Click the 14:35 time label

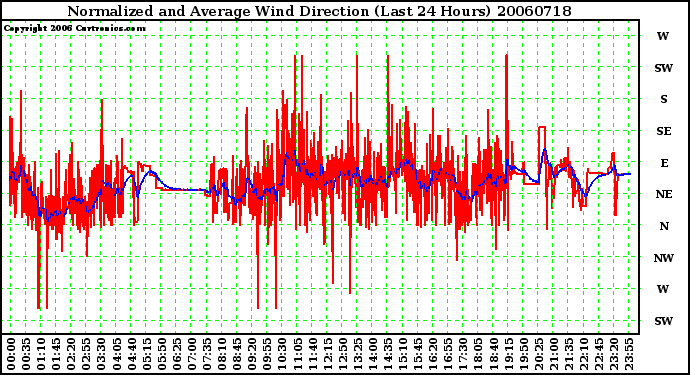(x=387, y=354)
